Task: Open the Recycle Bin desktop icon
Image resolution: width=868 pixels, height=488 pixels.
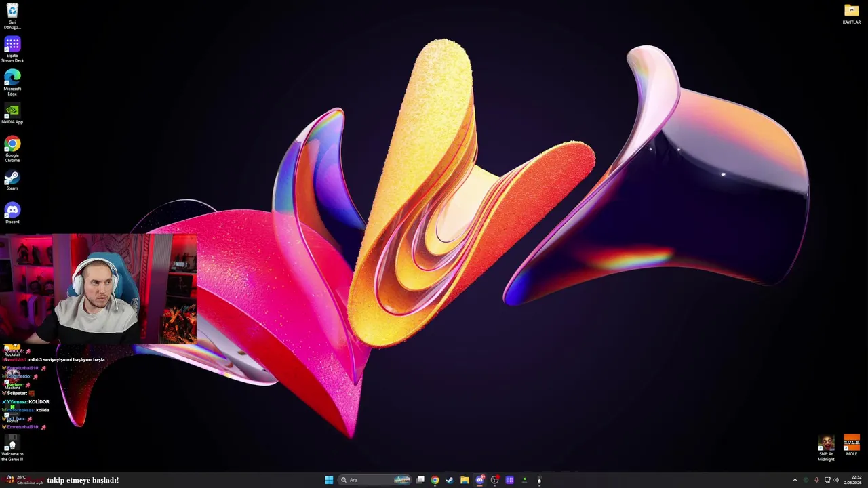Action: coord(12,16)
